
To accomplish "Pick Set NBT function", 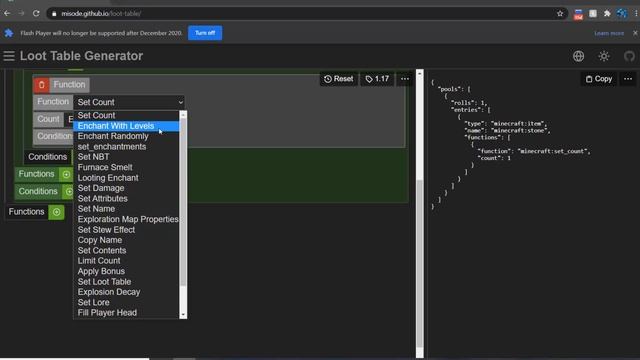I will point(126,157).
